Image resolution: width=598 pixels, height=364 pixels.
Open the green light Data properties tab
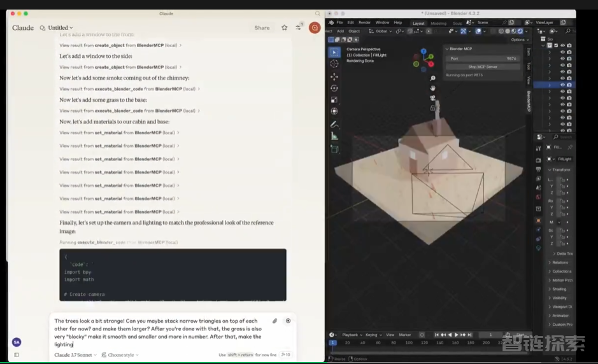538,248
